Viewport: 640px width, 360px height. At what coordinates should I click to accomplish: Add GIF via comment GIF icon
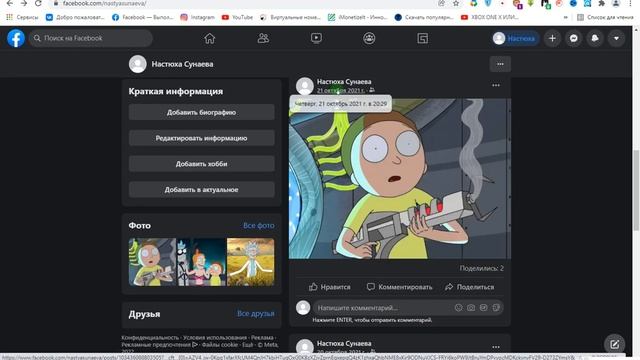point(483,308)
